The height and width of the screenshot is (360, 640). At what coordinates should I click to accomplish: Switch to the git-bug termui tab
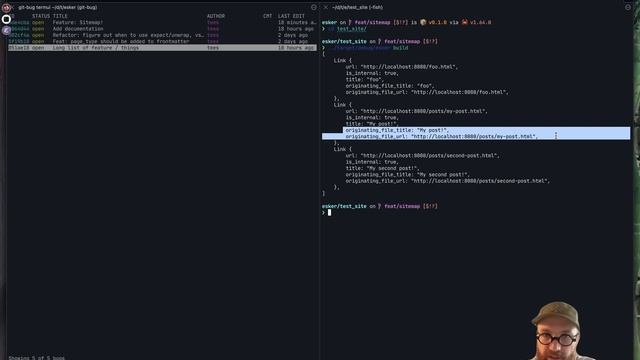[58, 7]
